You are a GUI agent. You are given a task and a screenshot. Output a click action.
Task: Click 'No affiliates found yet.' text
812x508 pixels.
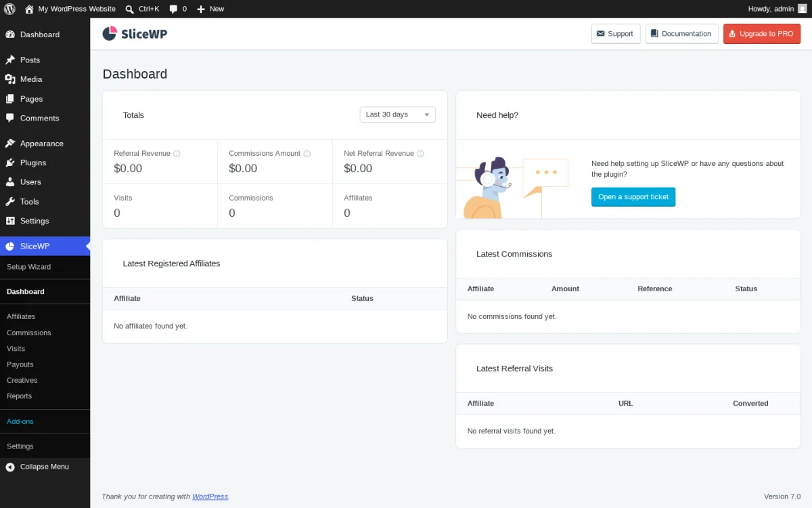[150, 326]
